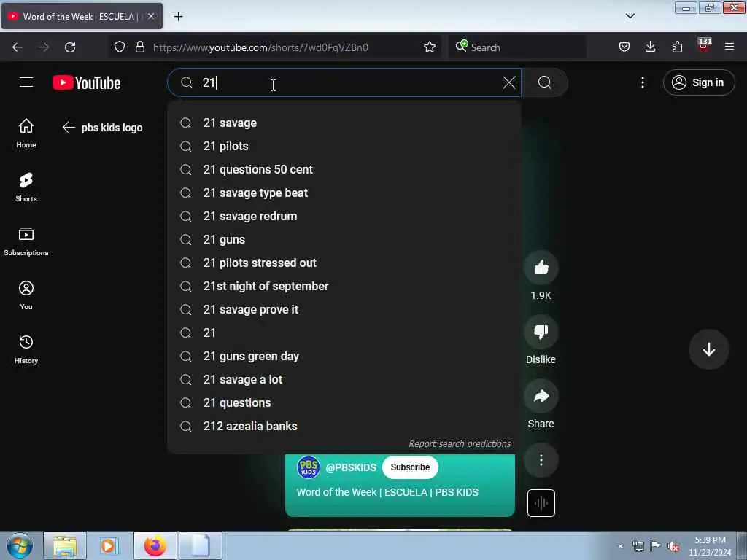Click the muted volume tray icon

[673, 547]
